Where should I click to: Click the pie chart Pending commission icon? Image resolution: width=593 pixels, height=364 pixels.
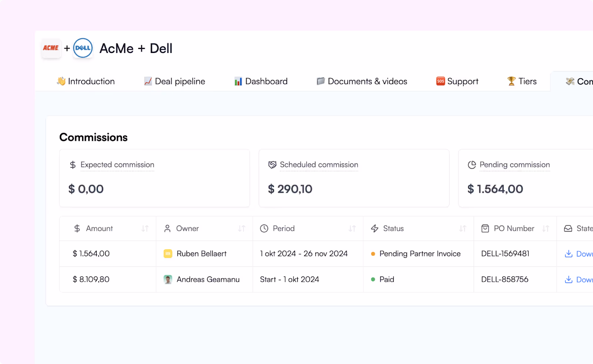pyautogui.click(x=472, y=165)
